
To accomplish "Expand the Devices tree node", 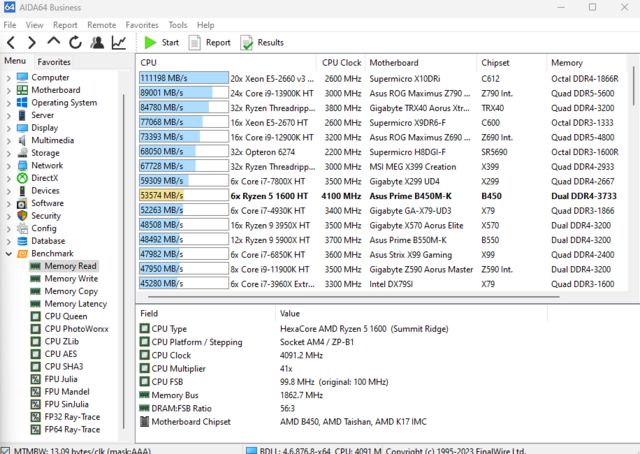I will point(9,191).
